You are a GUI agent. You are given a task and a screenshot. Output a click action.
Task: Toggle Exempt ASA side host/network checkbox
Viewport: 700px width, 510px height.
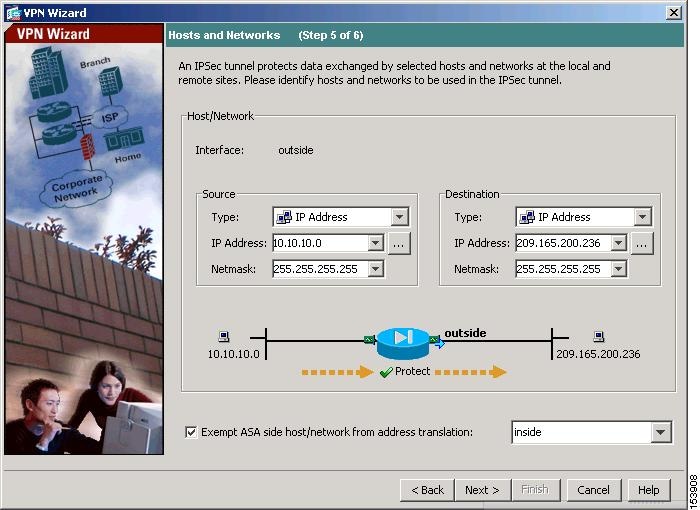[191, 432]
